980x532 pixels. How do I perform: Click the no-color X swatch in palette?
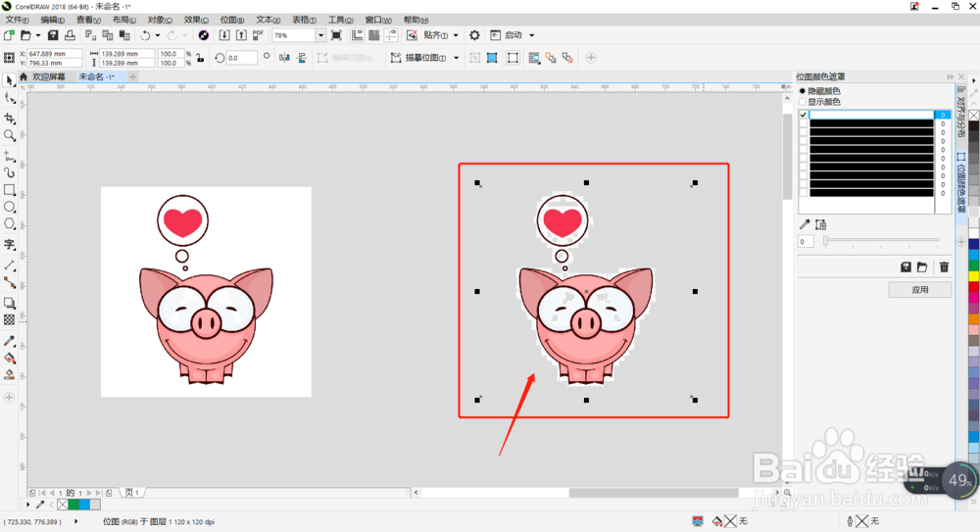pos(974,116)
